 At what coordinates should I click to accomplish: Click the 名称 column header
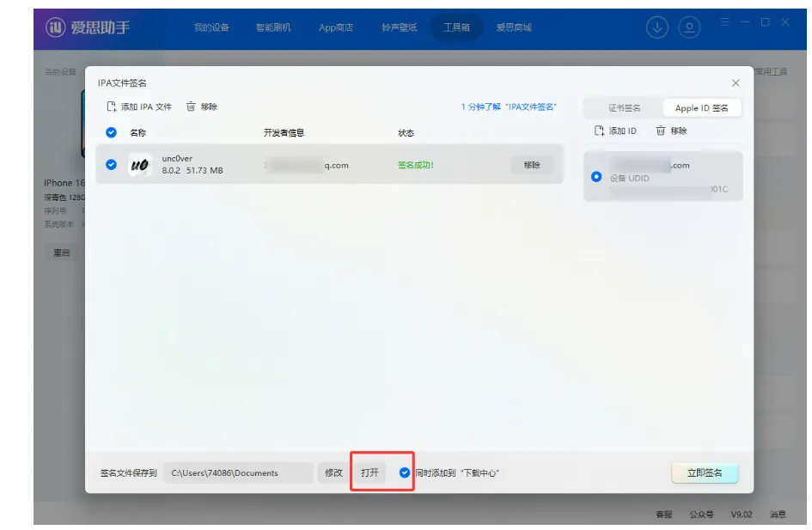click(137, 132)
